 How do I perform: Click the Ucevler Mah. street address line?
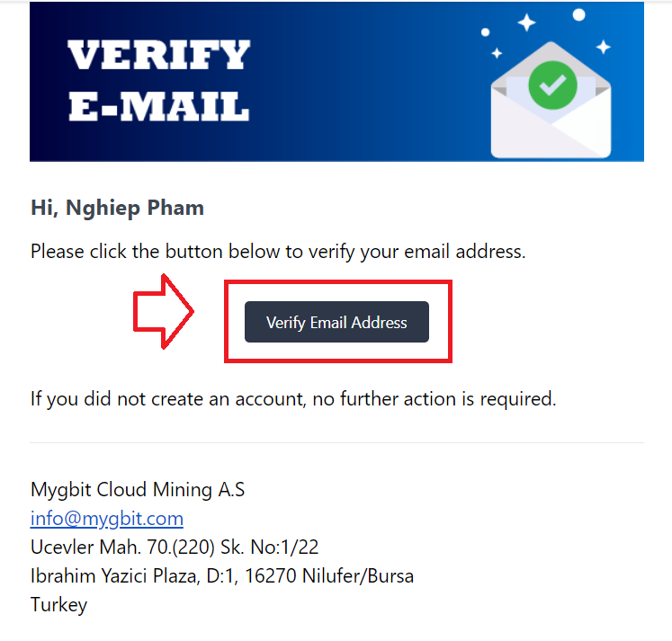[175, 548]
